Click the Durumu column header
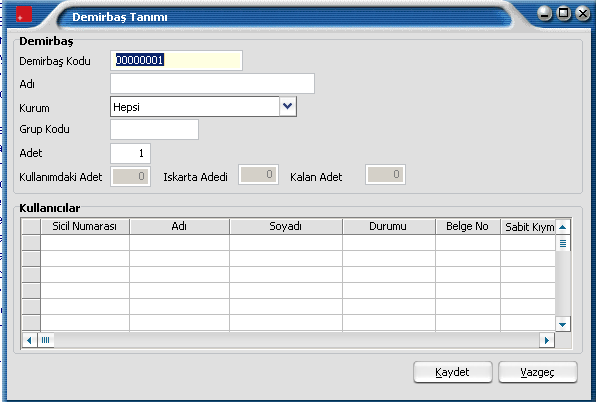Image resolution: width=596 pixels, height=402 pixels. 388,226
